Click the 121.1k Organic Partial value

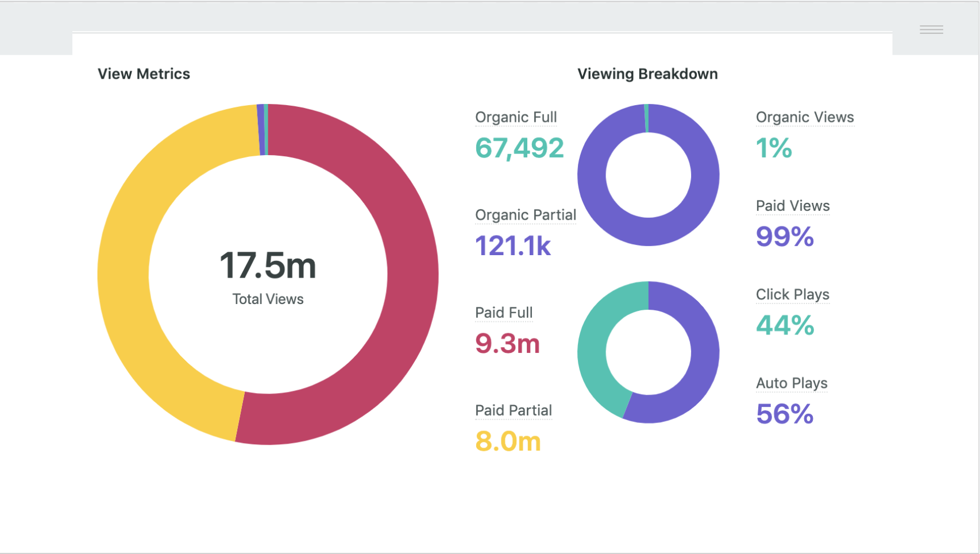point(513,246)
